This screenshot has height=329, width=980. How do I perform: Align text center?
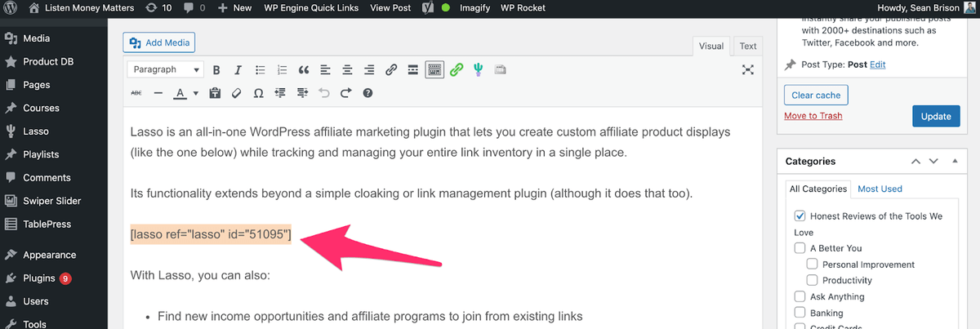[x=347, y=69]
